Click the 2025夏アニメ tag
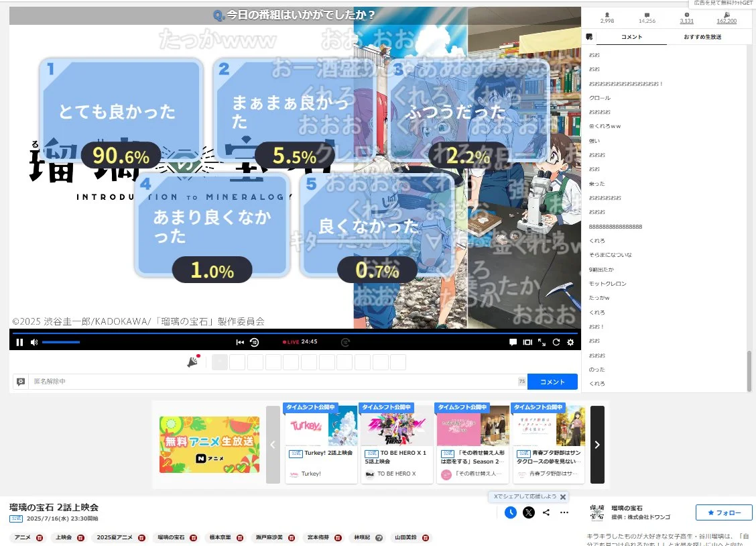 [115, 537]
